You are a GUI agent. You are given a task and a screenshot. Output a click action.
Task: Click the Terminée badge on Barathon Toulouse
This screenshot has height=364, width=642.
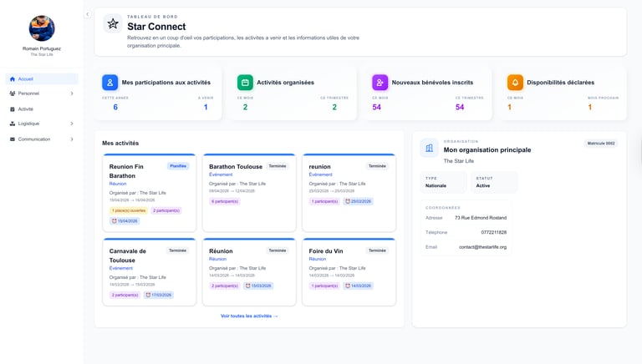(278, 166)
